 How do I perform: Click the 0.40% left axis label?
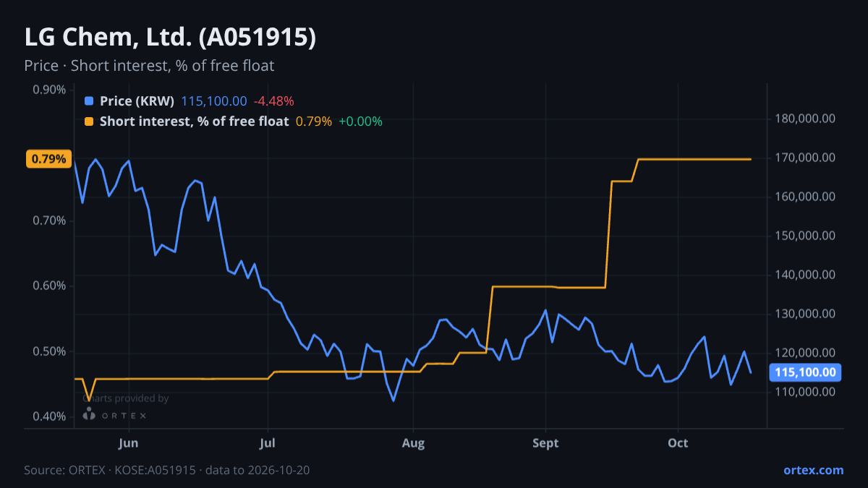[x=49, y=417]
